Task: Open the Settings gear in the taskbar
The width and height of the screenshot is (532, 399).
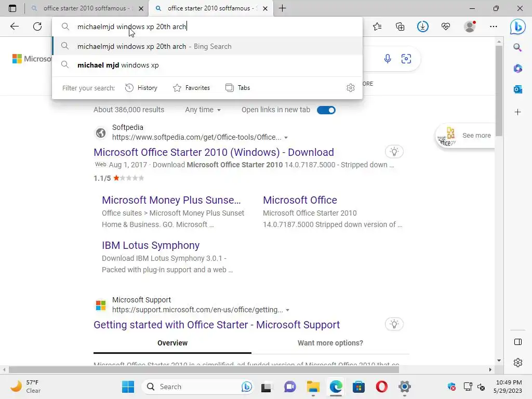Action: click(404, 387)
